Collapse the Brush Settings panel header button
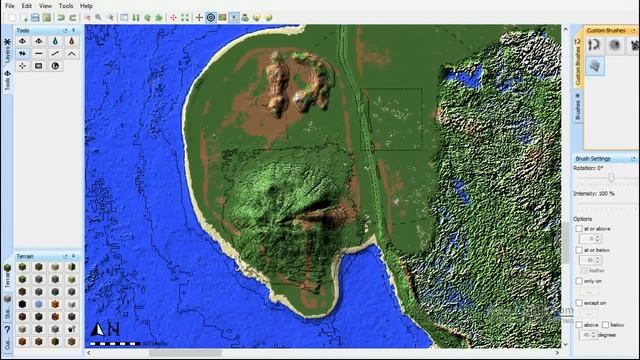640x360 pixels. 633,159
